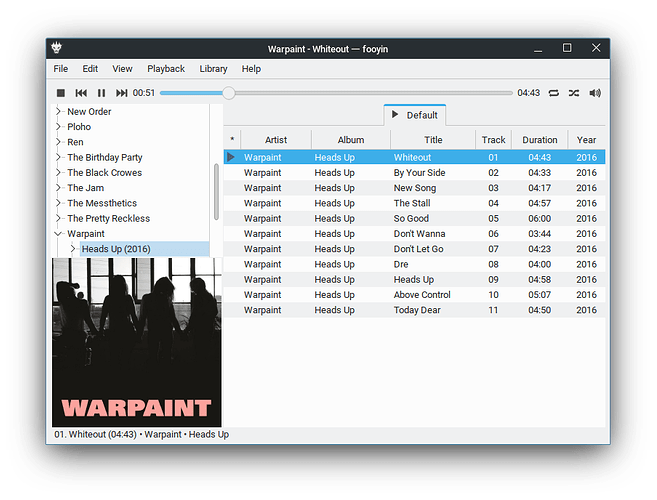Mute the volume speaker icon

595,93
